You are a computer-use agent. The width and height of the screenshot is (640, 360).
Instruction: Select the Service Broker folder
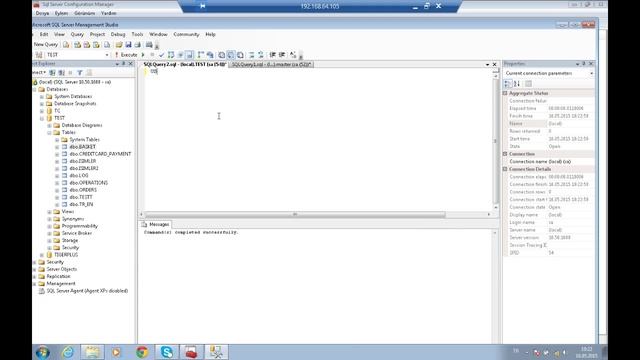tap(76, 233)
